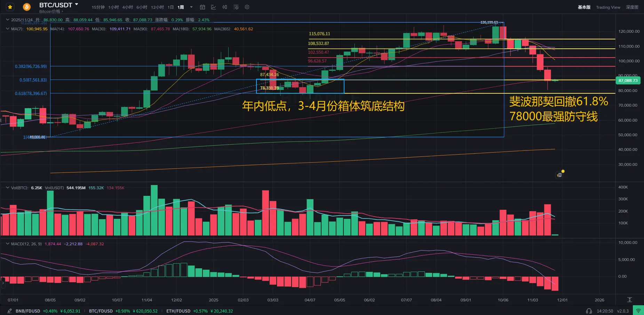This screenshot has height=315, width=644.
Task: Expand more time intervals dropdown arrow
Action: click(x=191, y=7)
